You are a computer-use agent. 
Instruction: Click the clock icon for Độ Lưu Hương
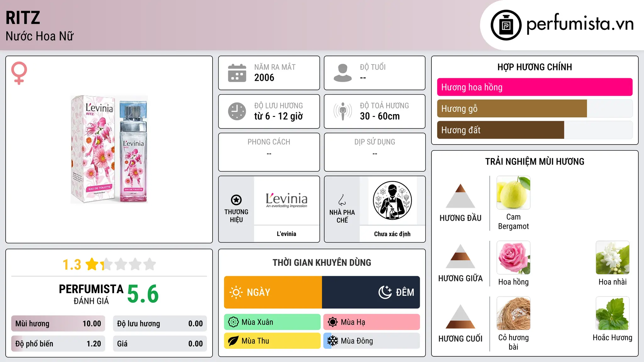237,111
